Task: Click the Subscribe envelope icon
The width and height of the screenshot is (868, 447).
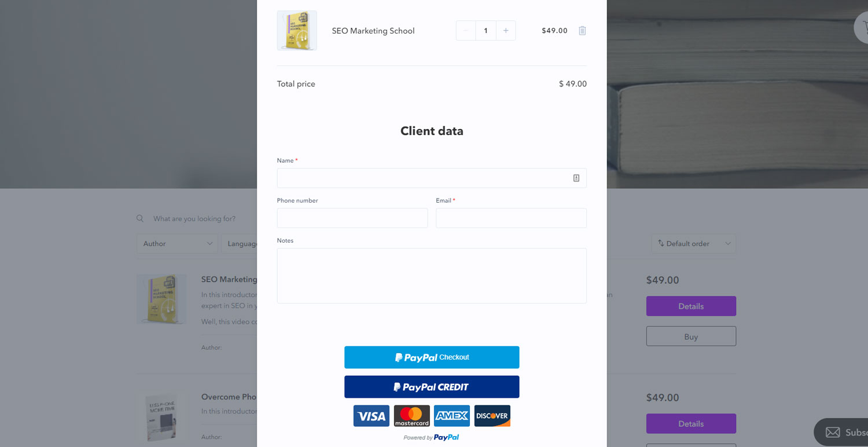Action: [x=833, y=433]
